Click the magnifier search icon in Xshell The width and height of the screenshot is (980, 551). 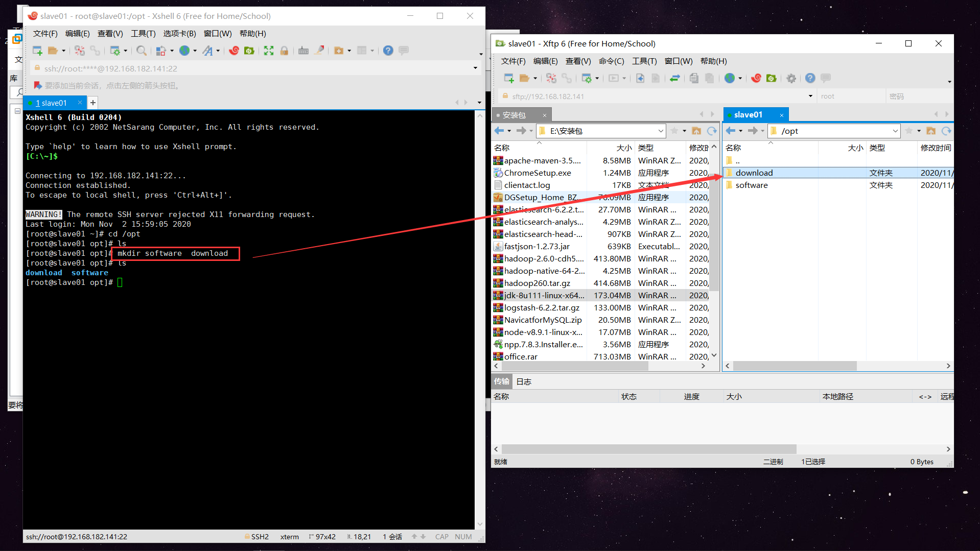click(142, 51)
